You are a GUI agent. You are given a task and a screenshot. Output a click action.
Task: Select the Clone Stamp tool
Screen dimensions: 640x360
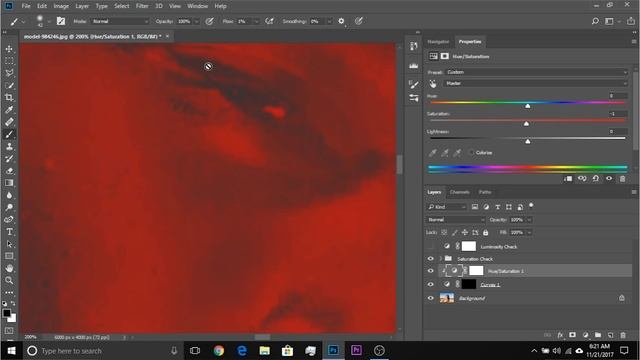click(x=9, y=147)
